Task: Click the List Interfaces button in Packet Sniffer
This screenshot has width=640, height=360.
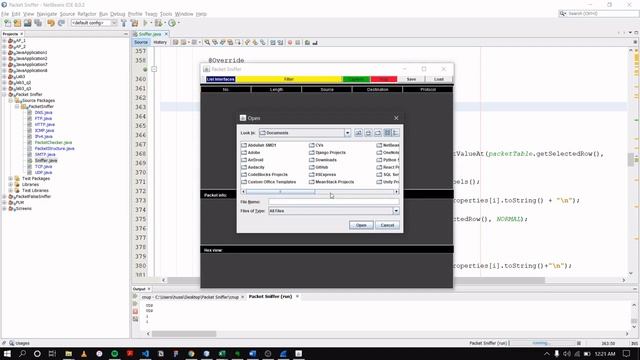Action: (220, 79)
